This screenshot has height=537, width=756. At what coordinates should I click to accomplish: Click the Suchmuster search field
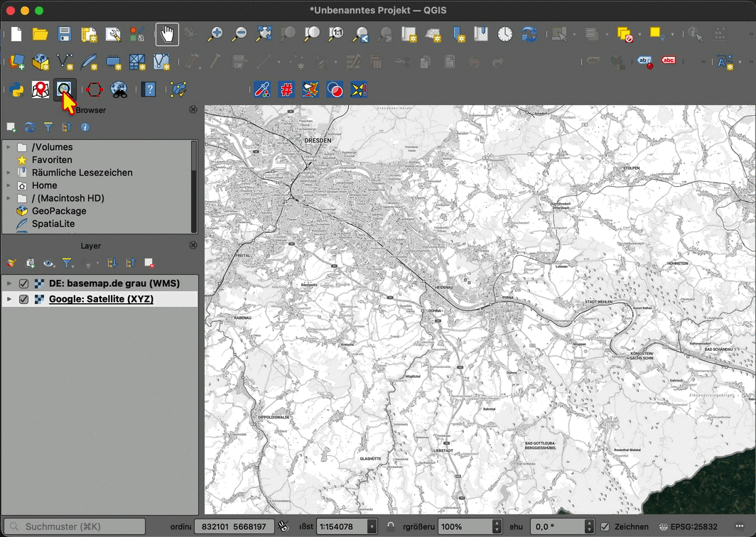80,526
